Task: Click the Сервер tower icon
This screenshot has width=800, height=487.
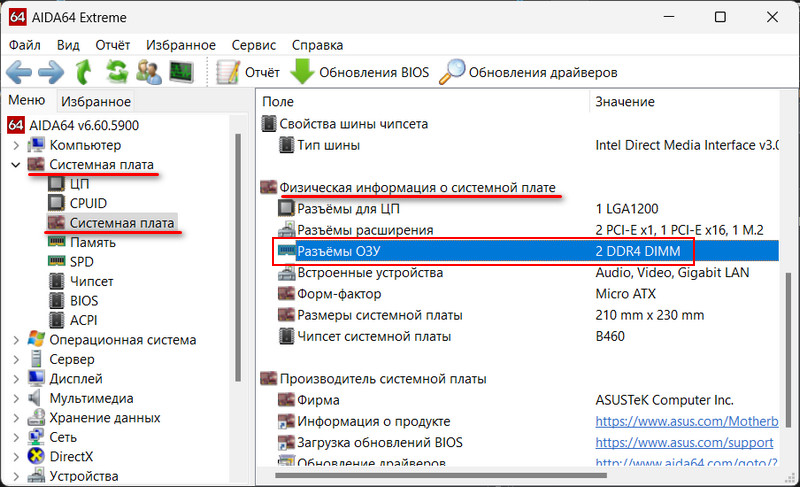Action: (x=36, y=359)
